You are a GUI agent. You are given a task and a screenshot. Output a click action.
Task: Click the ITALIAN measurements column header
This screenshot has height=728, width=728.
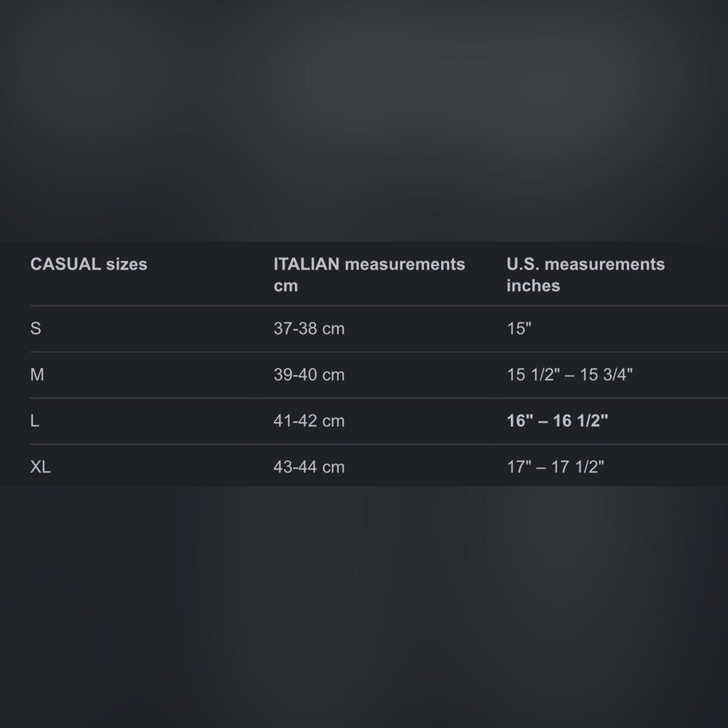click(369, 264)
